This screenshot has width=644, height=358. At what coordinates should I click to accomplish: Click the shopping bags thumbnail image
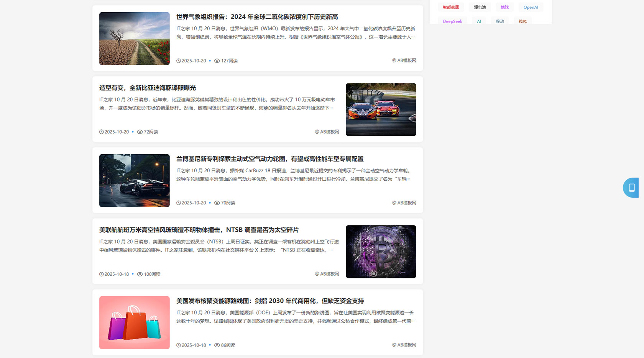[134, 323]
